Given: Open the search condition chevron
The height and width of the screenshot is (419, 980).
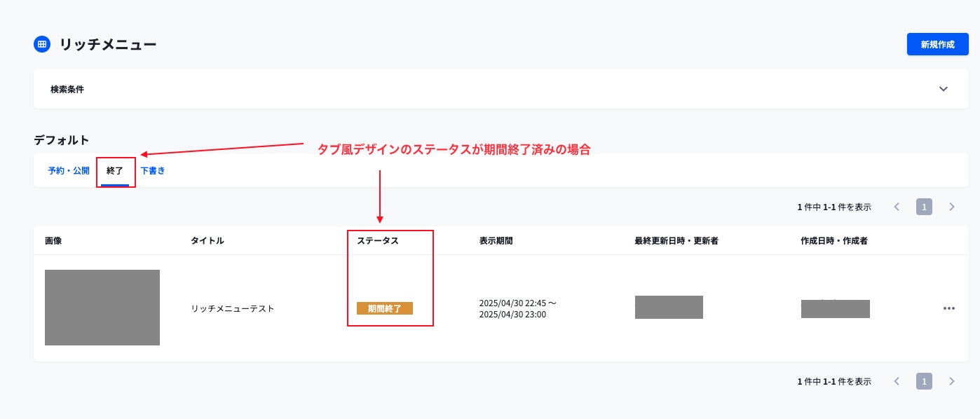Looking at the screenshot, I should pos(943,90).
